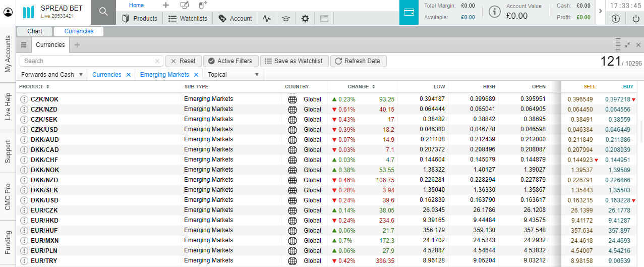Sort by the PRODUCT column header
This screenshot has height=267, width=644.
click(x=34, y=87)
